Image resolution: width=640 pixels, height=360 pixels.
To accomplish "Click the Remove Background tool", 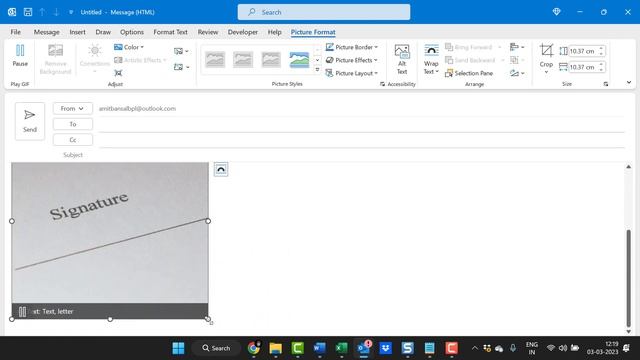I will tap(55, 59).
